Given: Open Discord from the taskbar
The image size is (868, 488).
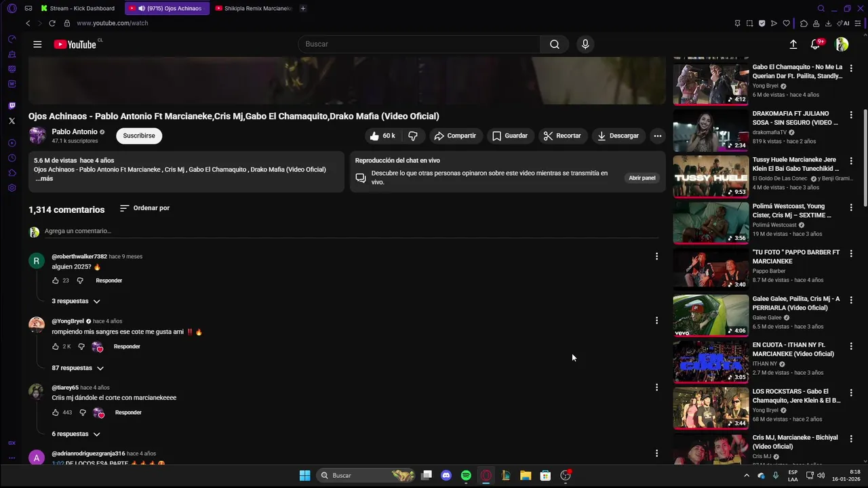Looking at the screenshot, I should coord(446,475).
